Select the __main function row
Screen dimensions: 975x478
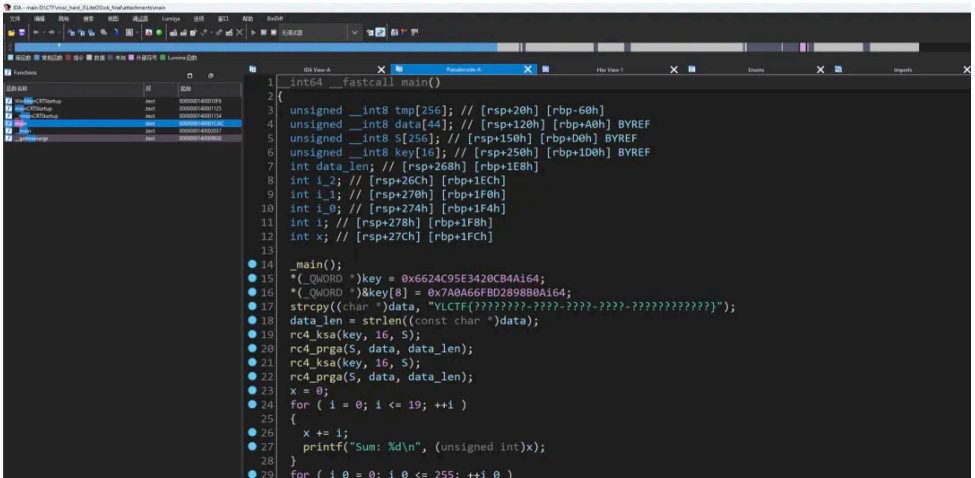(122, 131)
